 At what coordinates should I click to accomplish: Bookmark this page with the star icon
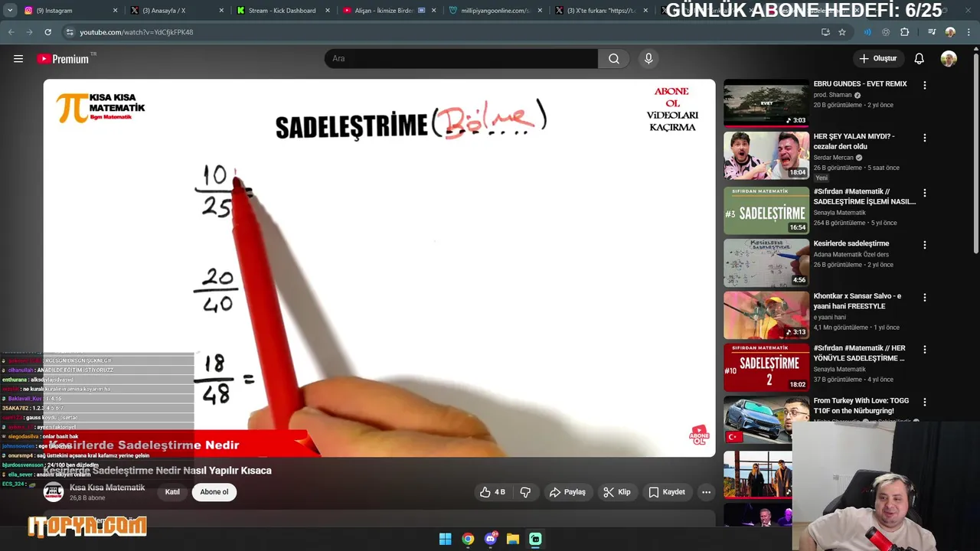(842, 32)
